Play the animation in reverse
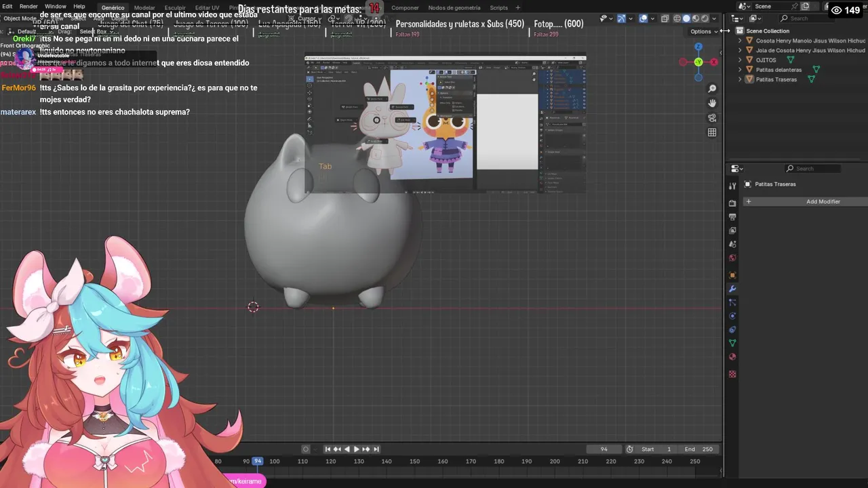The width and height of the screenshot is (868, 488). click(347, 449)
